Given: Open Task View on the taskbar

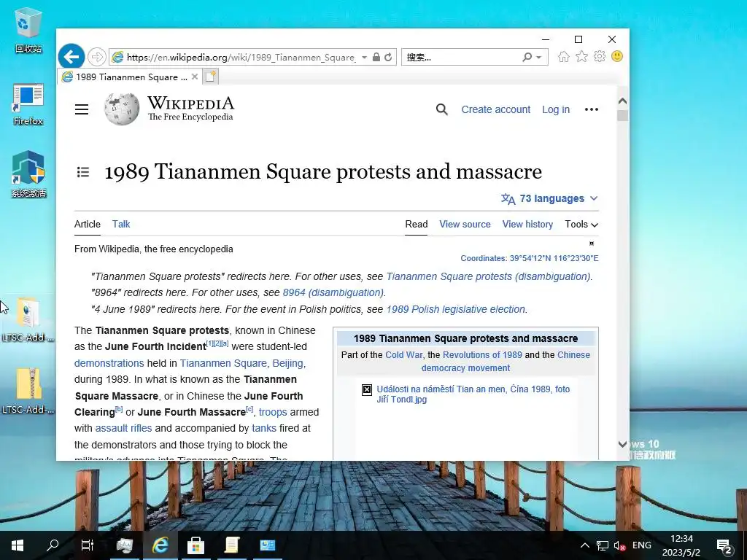Looking at the screenshot, I should click(x=88, y=545).
